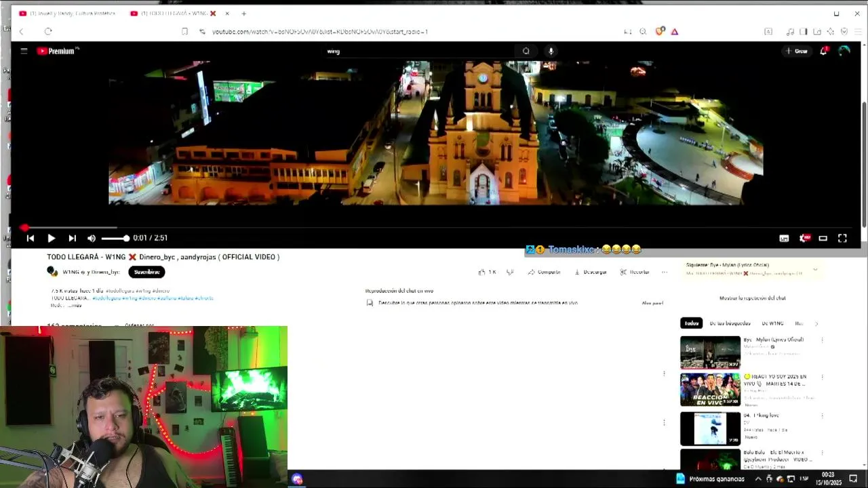868x488 pixels.
Task: Open the browser media control music icon
Action: [790, 32]
